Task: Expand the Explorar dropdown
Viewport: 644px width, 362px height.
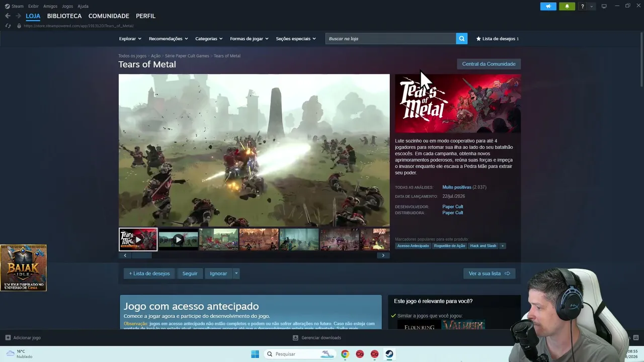Action: coord(130,39)
